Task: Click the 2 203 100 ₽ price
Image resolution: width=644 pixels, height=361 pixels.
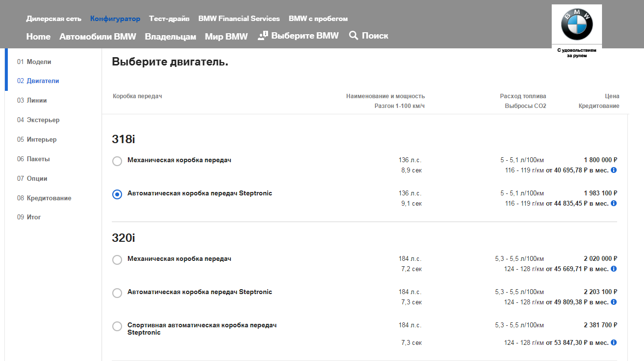Action: [x=601, y=292]
